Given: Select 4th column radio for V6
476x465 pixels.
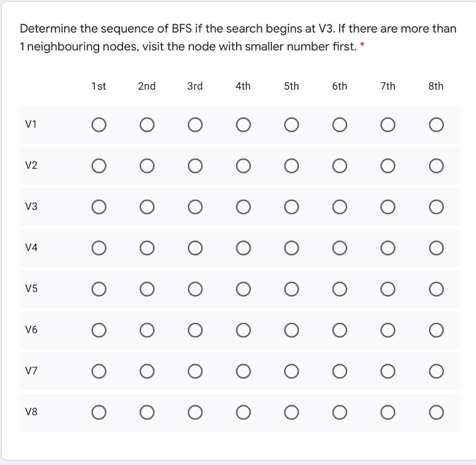Looking at the screenshot, I should [x=243, y=330].
